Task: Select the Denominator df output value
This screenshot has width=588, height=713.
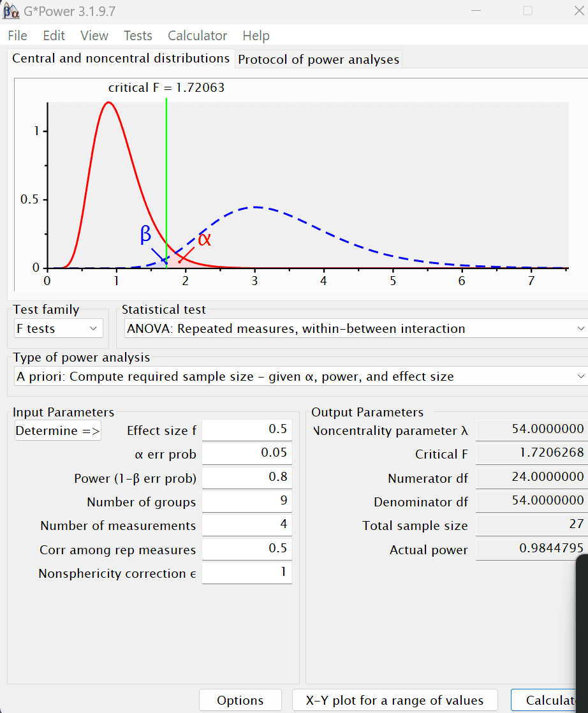Action: [x=532, y=501]
